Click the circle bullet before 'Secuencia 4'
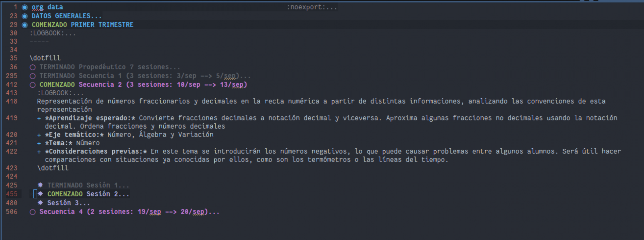This screenshot has height=240, width=644. tap(33, 212)
